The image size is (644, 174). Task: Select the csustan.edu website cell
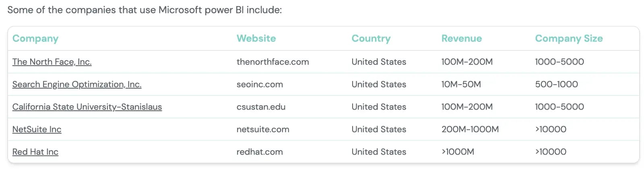(261, 107)
